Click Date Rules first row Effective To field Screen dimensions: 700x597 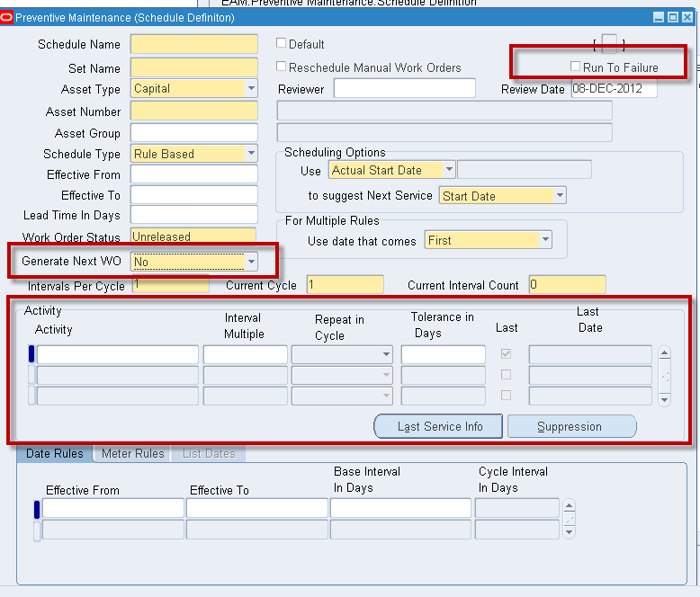(257, 508)
